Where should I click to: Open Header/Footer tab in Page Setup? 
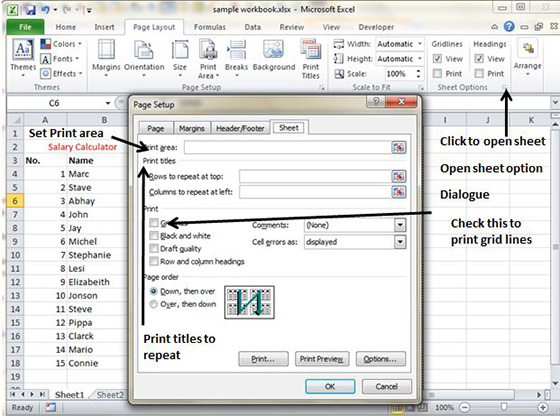point(240,128)
